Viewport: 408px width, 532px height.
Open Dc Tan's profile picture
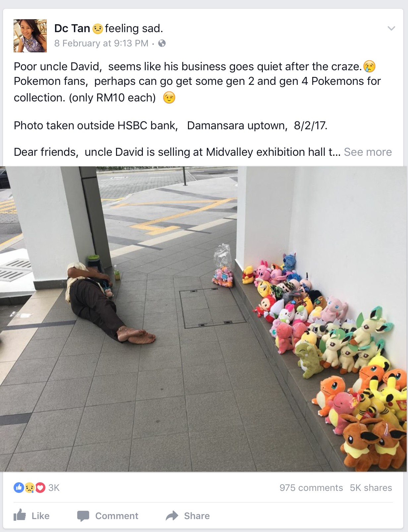(x=30, y=36)
